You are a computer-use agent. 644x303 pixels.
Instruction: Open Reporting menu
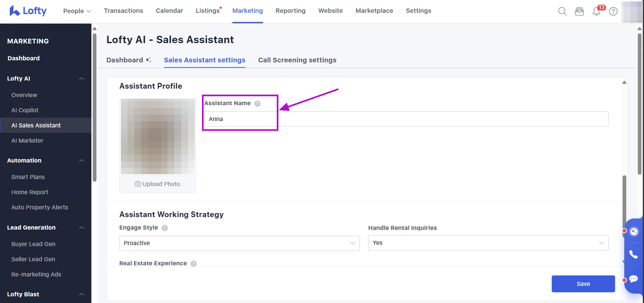[x=290, y=11]
